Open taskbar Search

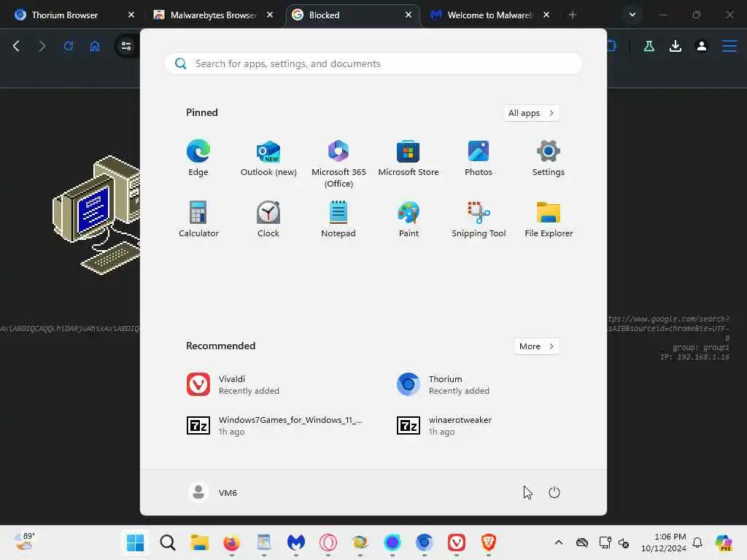[x=167, y=542]
